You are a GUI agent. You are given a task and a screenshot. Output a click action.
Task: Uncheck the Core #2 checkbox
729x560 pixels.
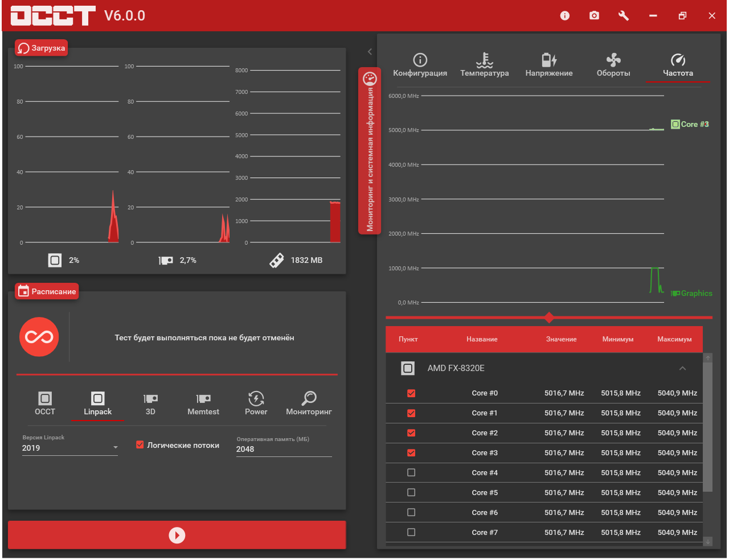411,433
